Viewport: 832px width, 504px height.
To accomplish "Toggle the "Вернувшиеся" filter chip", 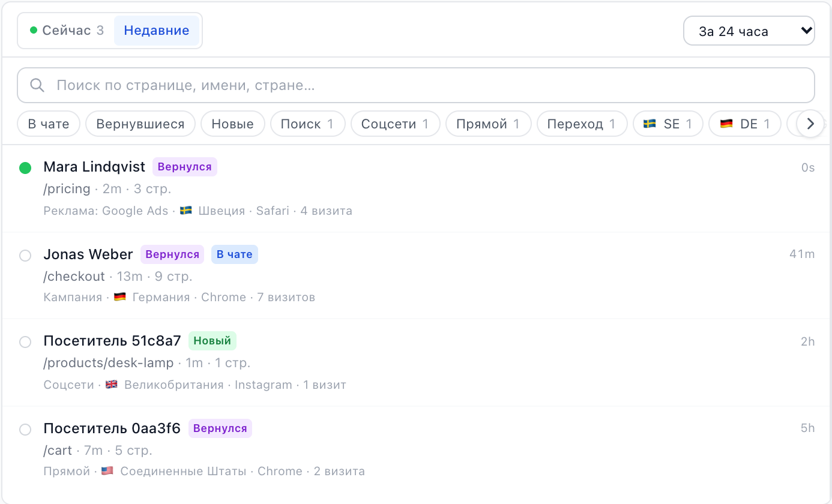I will pos(140,124).
